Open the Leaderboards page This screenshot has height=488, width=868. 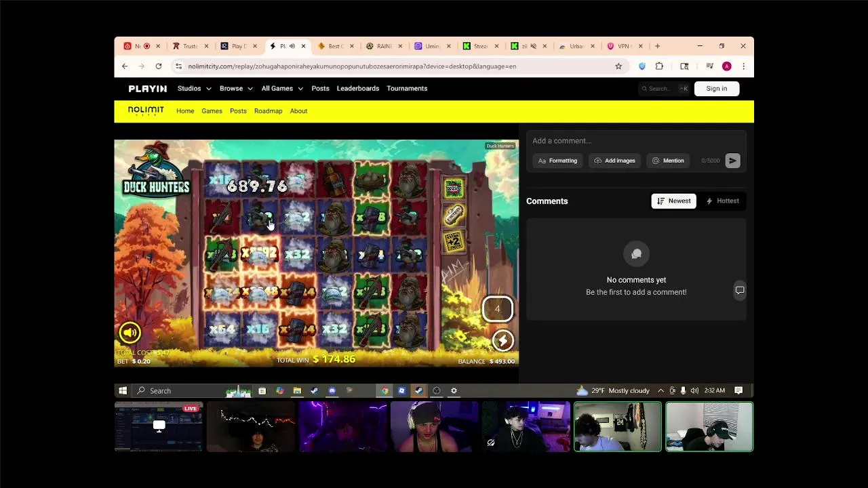click(x=358, y=89)
